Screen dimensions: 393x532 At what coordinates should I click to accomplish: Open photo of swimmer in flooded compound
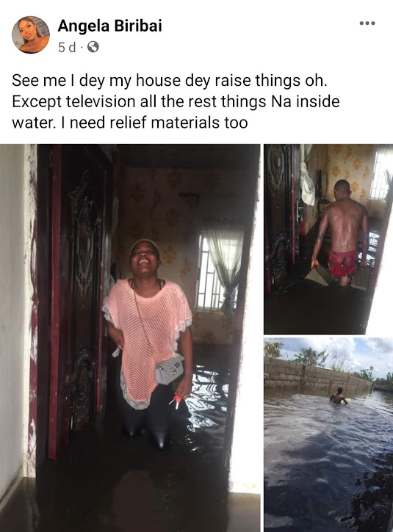coord(328,434)
